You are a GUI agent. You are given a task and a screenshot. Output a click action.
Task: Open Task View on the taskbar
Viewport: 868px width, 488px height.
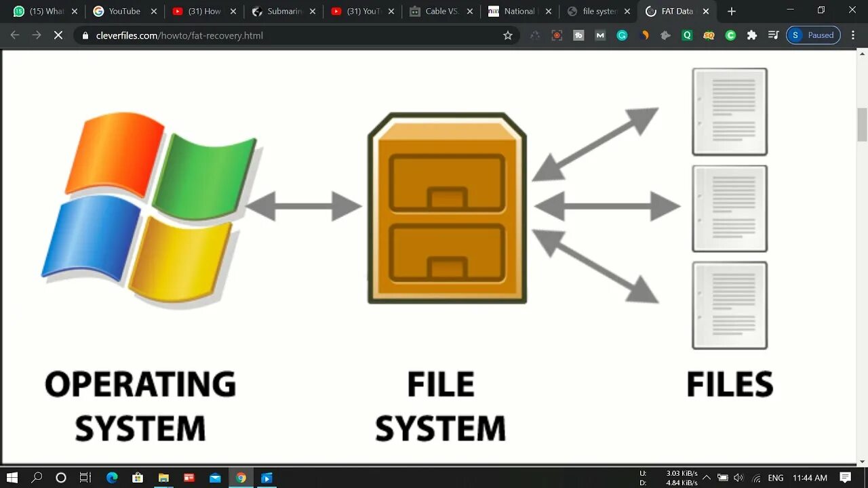(85, 478)
